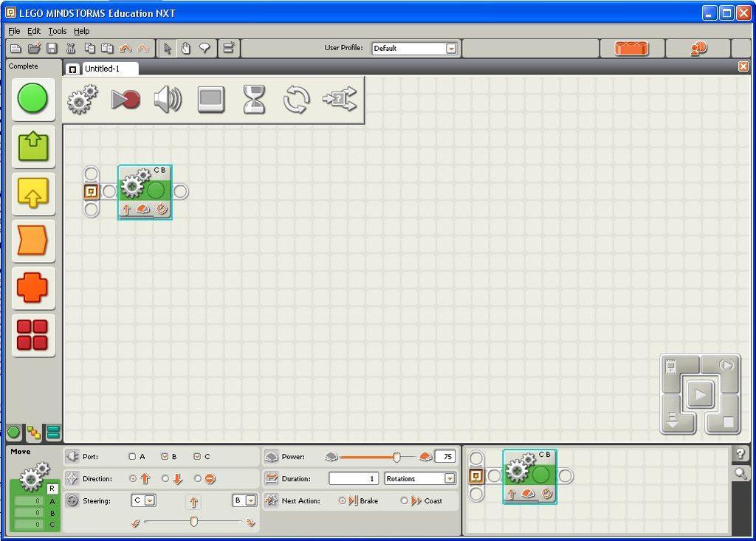The height and width of the screenshot is (541, 756).
Task: Select the Move block on the canvas
Action: coord(145,193)
